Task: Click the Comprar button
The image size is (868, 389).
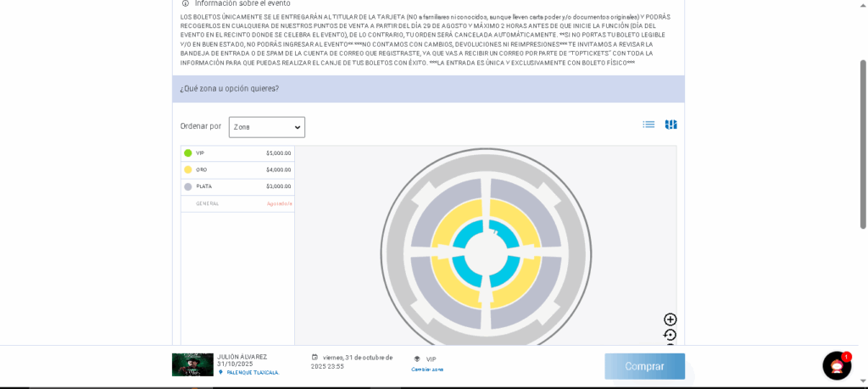Action: pos(644,366)
